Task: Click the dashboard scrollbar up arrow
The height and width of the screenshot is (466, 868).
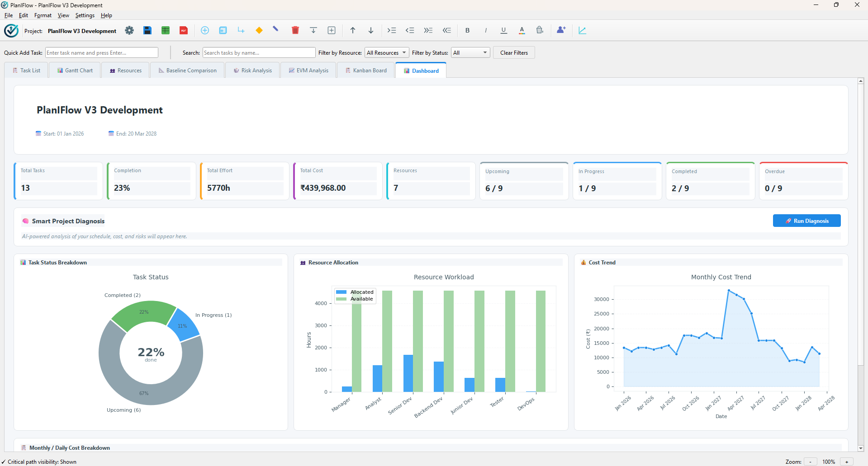Action: [861, 81]
